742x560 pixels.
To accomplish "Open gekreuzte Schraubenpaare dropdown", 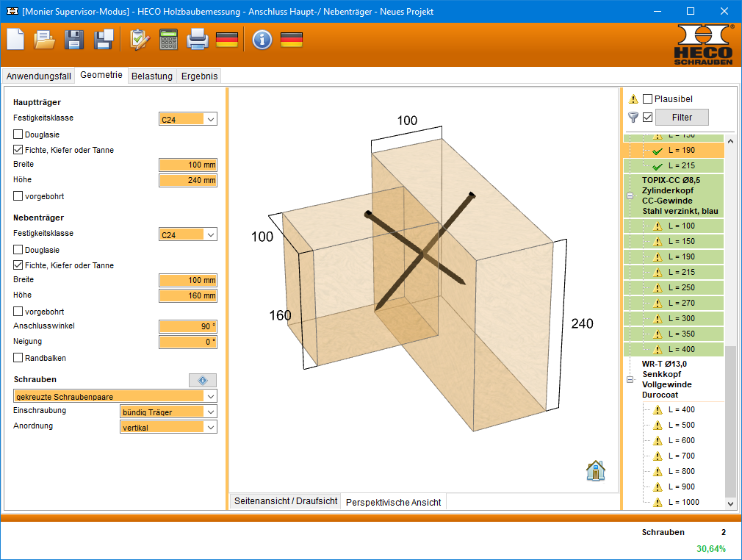I will tap(115, 396).
